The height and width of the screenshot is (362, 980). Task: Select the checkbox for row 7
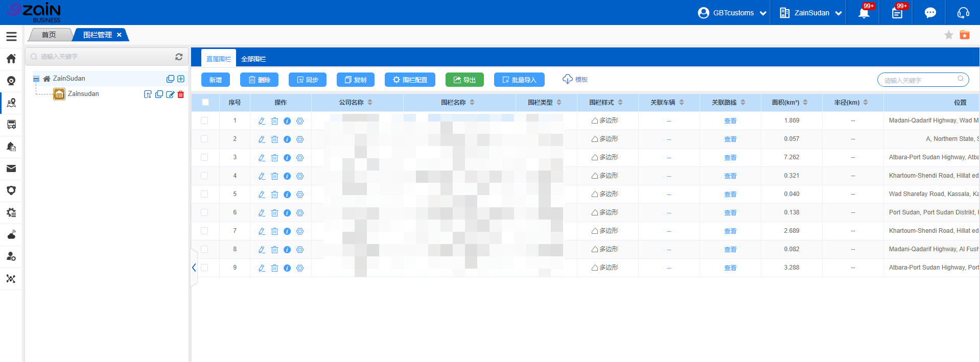click(204, 231)
